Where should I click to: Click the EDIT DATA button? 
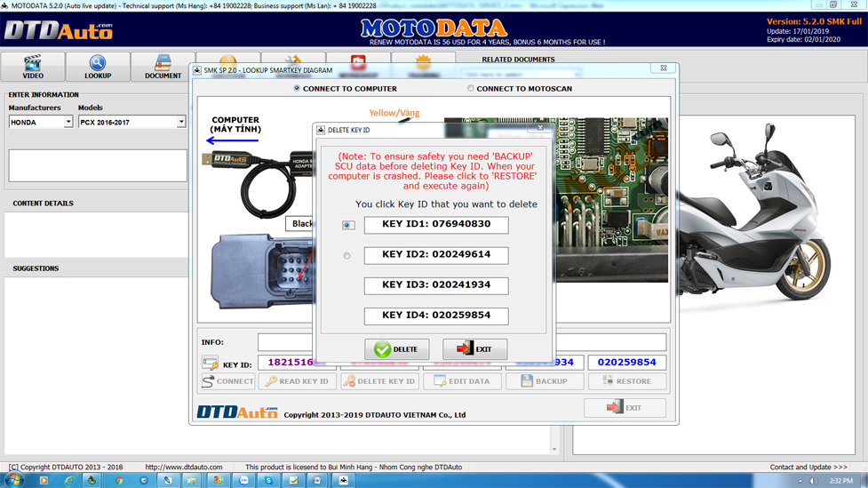coord(462,381)
